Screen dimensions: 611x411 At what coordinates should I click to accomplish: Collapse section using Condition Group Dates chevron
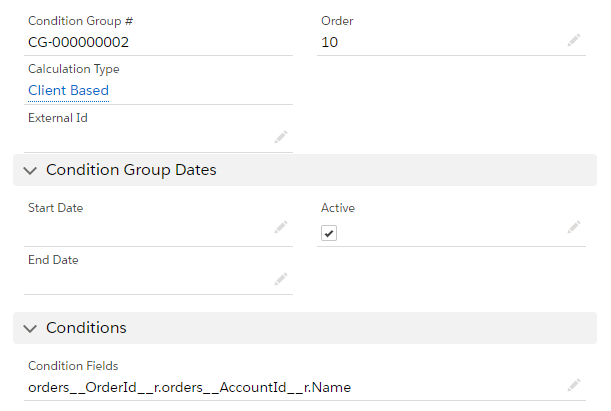[x=29, y=171]
